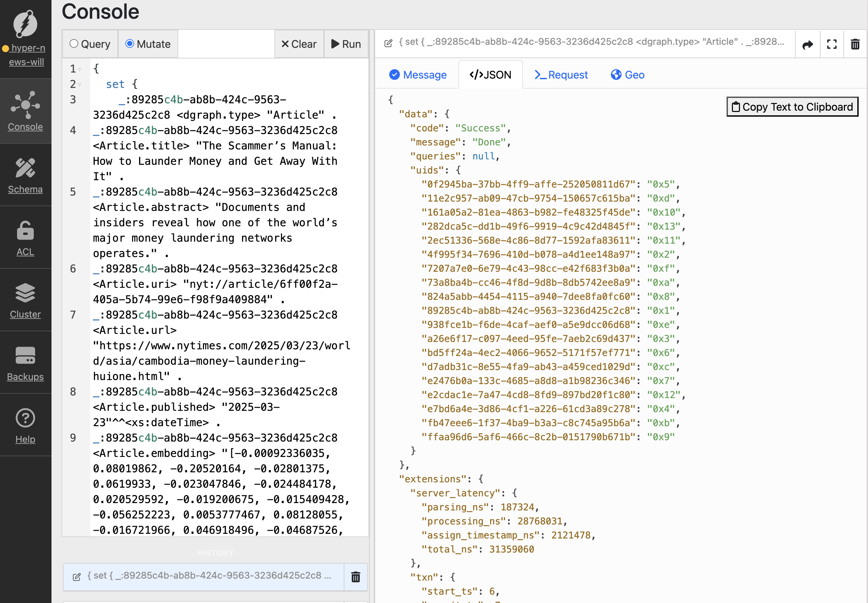Clear the result panel with trash icon
Viewport: 868px width, 603px height.
click(x=855, y=44)
